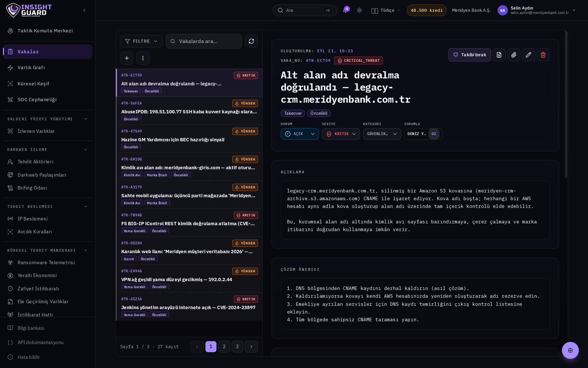The width and height of the screenshot is (588, 368).
Task: Open case #TK-BA10B kimlik avı alan adı
Action: (189, 167)
